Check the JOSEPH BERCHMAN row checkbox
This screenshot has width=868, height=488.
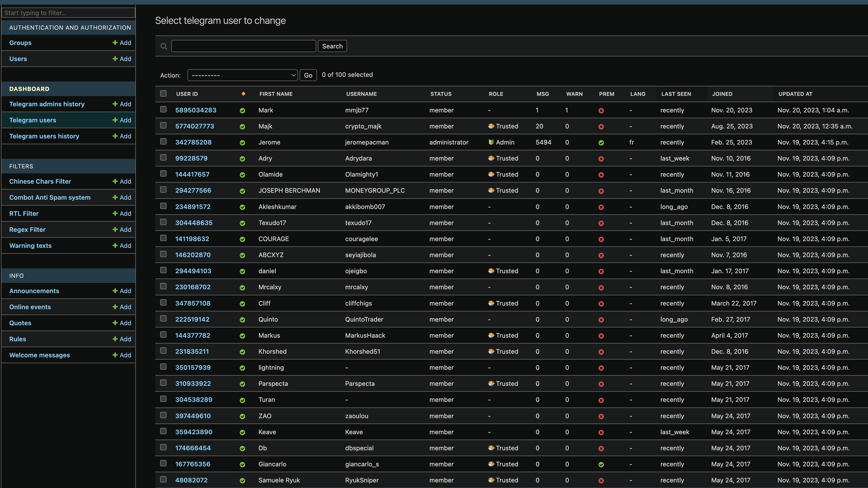(163, 190)
